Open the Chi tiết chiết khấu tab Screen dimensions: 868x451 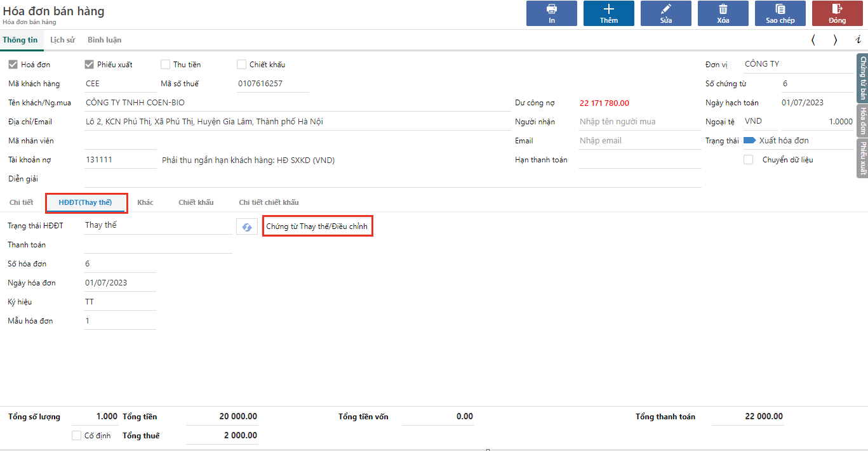click(269, 202)
